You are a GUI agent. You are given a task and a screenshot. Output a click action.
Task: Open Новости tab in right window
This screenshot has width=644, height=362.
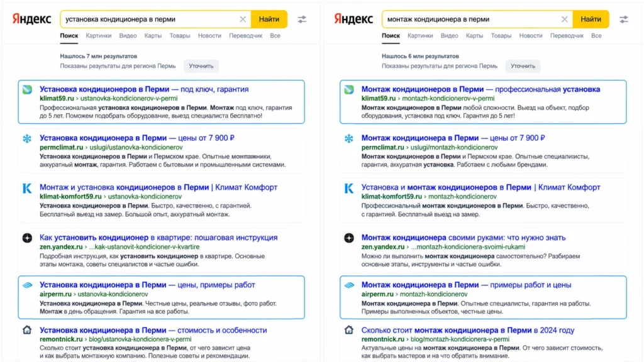[x=531, y=36]
